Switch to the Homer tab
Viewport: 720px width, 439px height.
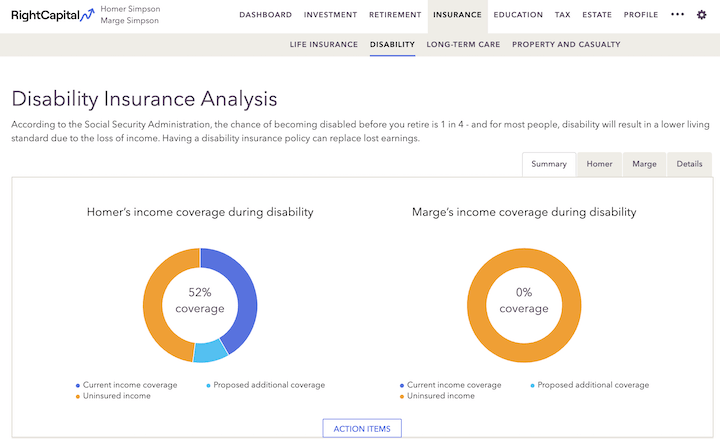click(x=599, y=164)
